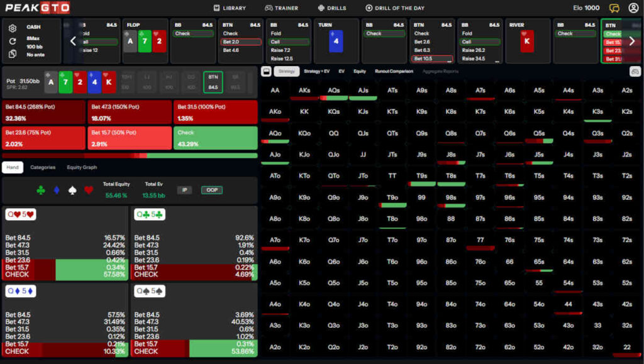The width and height of the screenshot is (644, 364).
Task: Click the green 7 flop card in timeline
Action: click(145, 41)
